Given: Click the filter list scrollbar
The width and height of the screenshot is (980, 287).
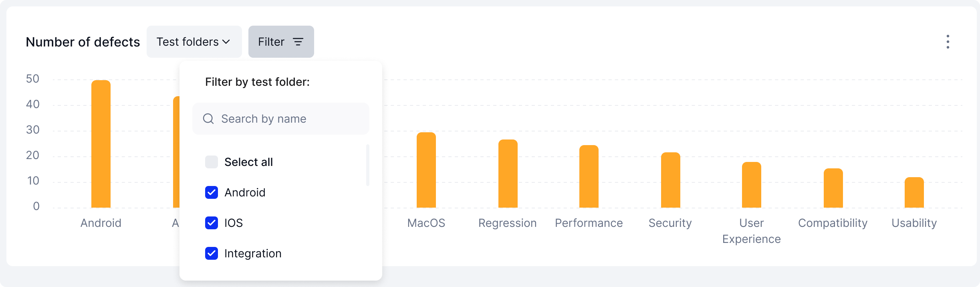Looking at the screenshot, I should [368, 165].
